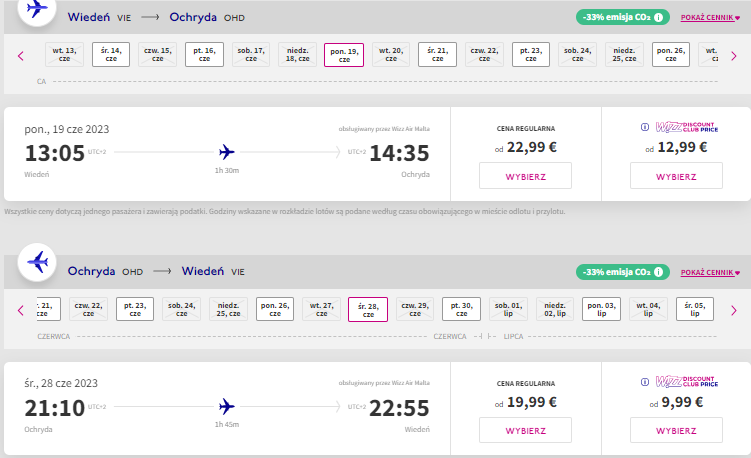
Task: Choose Wizz Discount Club price 12,99 € Wybierz
Action: [676, 176]
